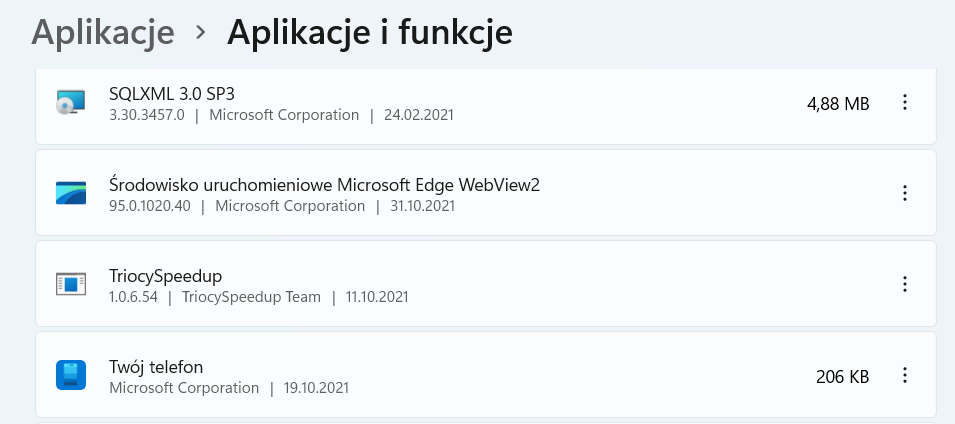Open more options for SQLXML 3.0 SP3
This screenshot has width=955, height=424.
click(905, 102)
